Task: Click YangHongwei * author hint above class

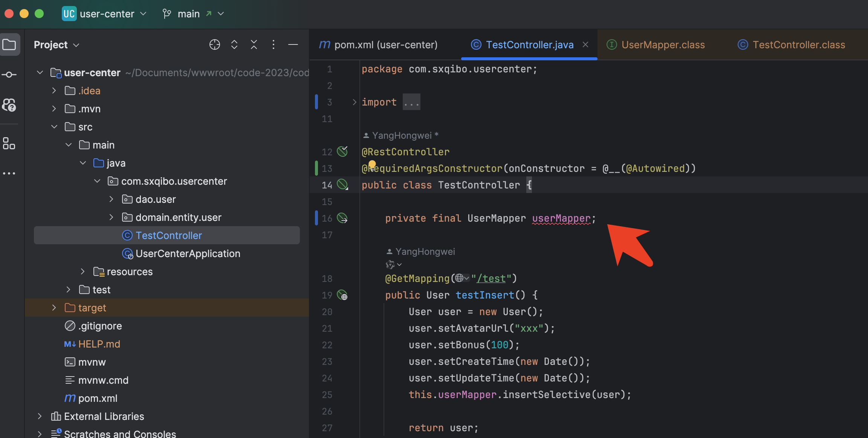Action: [x=401, y=135]
